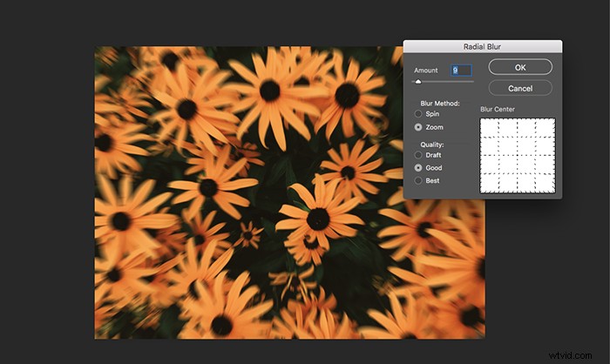Click OK to apply Radial Blur
610x364 pixels.
520,67
